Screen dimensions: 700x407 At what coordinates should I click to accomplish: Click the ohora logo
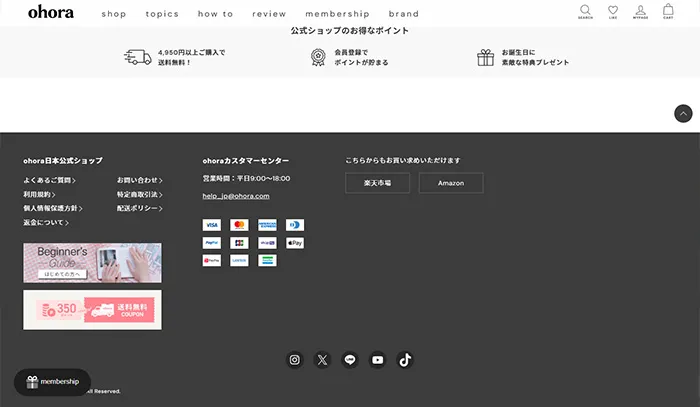[51, 12]
